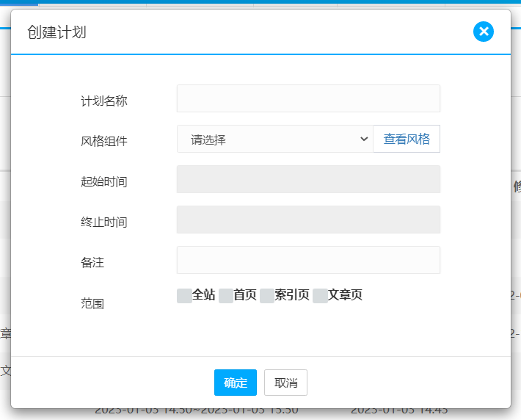This screenshot has width=521, height=420.
Task: Click the 查看风格 button
Action: click(407, 139)
